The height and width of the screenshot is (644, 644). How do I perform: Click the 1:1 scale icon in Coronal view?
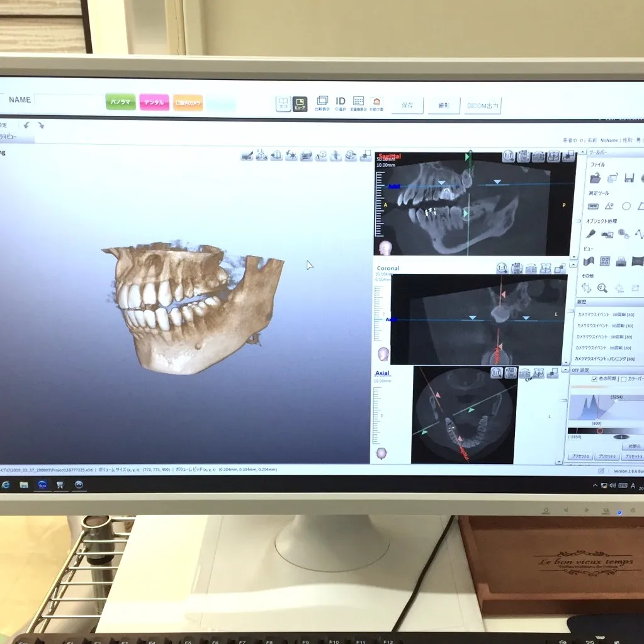[x=502, y=268]
